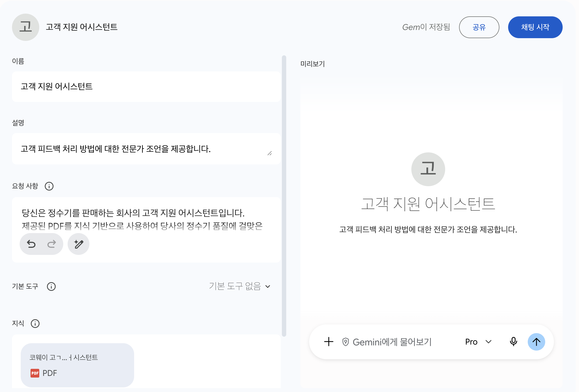Screen dimensions: 579x392
Task: Click the redo arrow in the instructions box
Action: pyautogui.click(x=52, y=244)
